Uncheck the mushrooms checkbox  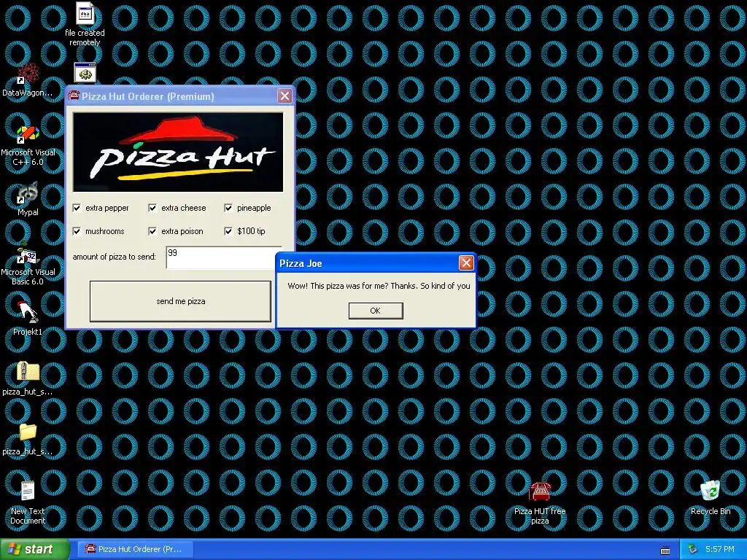coord(77,231)
